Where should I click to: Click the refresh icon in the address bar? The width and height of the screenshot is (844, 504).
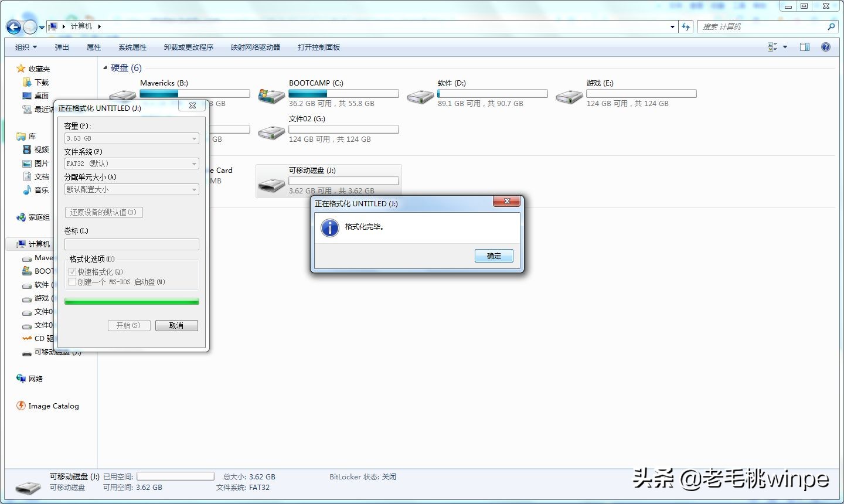pyautogui.click(x=685, y=26)
